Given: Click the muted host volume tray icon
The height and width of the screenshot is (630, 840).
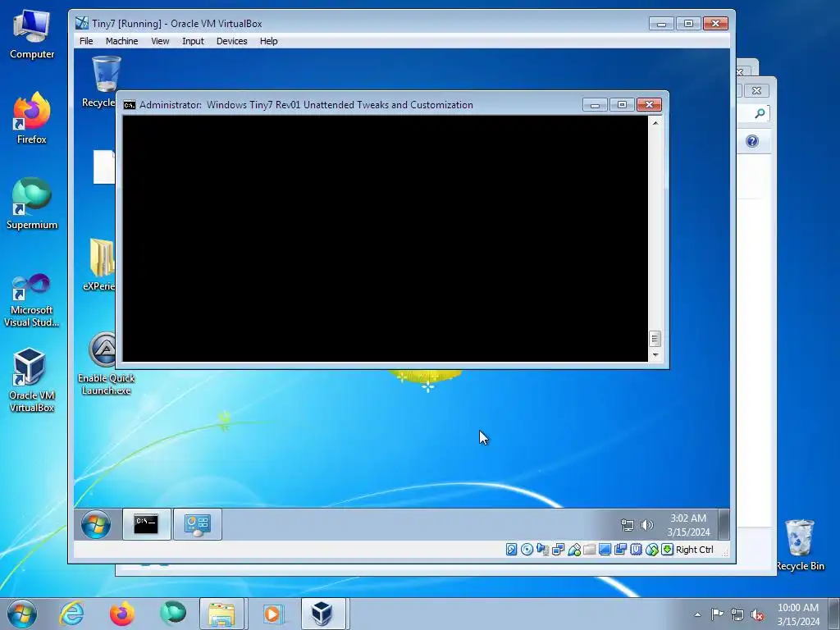Looking at the screenshot, I should (757, 614).
